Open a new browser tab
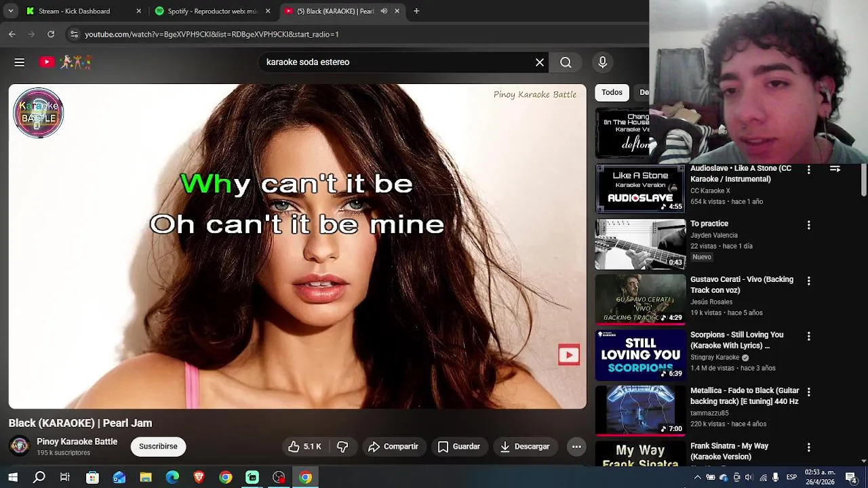This screenshot has width=868, height=488. pos(416,11)
